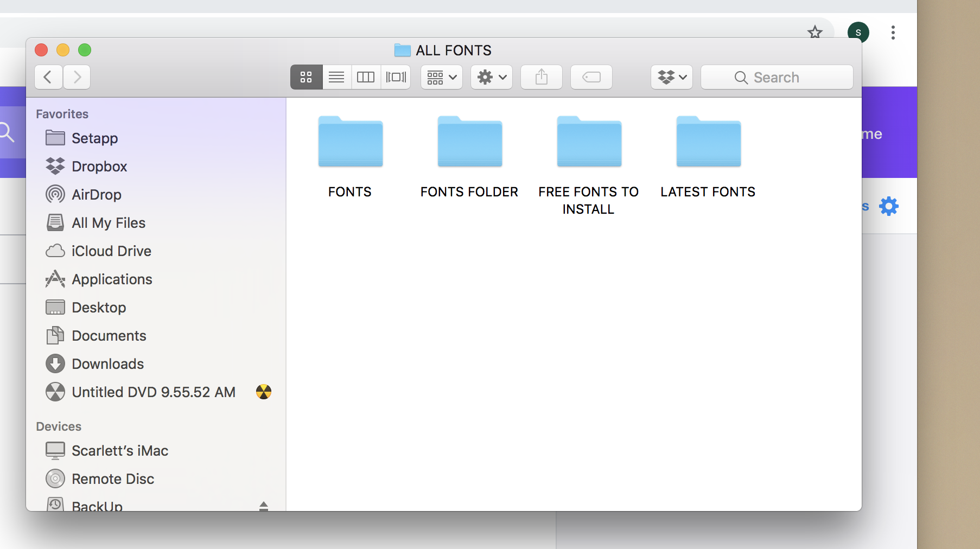The width and height of the screenshot is (980, 549).
Task: Switch to Cover Flow view
Action: pos(396,77)
